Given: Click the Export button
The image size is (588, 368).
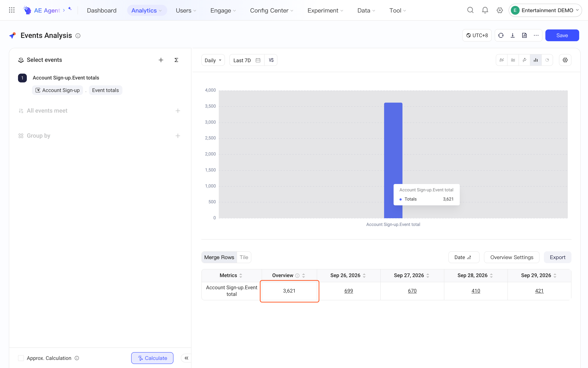Looking at the screenshot, I should pos(557,257).
